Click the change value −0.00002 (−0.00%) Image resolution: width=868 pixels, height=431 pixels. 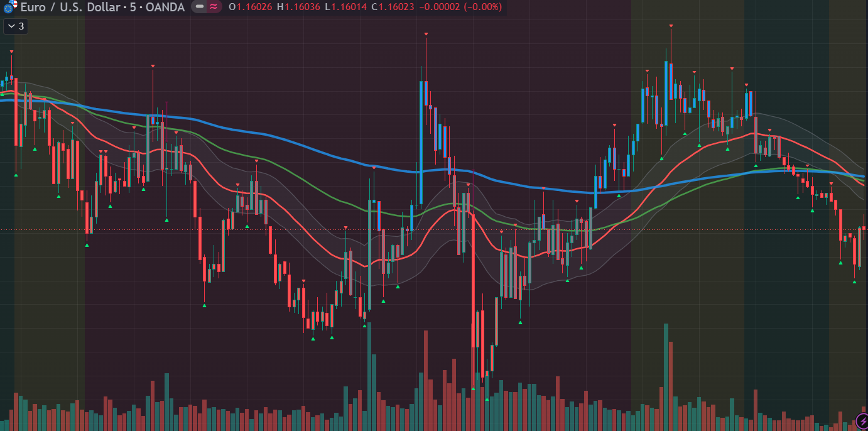pos(461,7)
